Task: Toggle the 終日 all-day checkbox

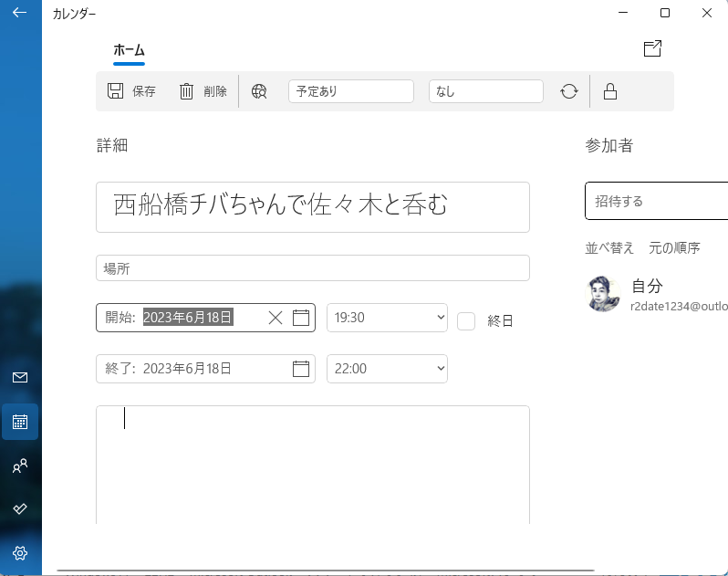Action: click(466, 321)
